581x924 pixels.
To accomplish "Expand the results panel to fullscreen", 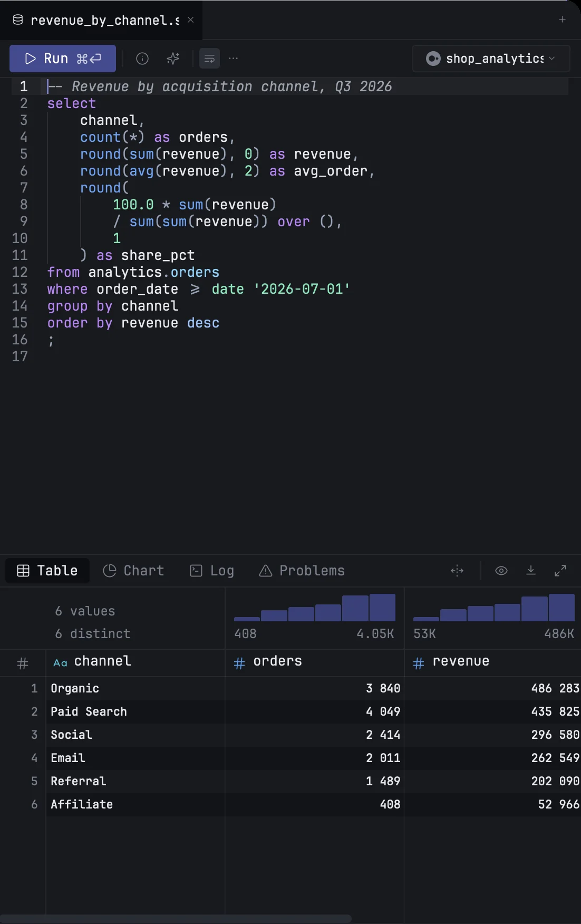I will tap(560, 571).
